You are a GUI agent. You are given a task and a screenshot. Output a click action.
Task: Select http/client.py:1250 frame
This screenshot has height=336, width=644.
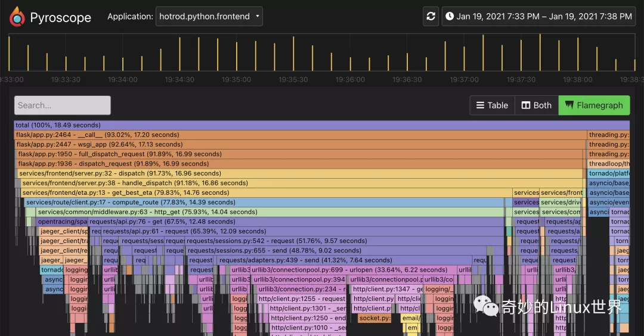pyautogui.click(x=308, y=318)
